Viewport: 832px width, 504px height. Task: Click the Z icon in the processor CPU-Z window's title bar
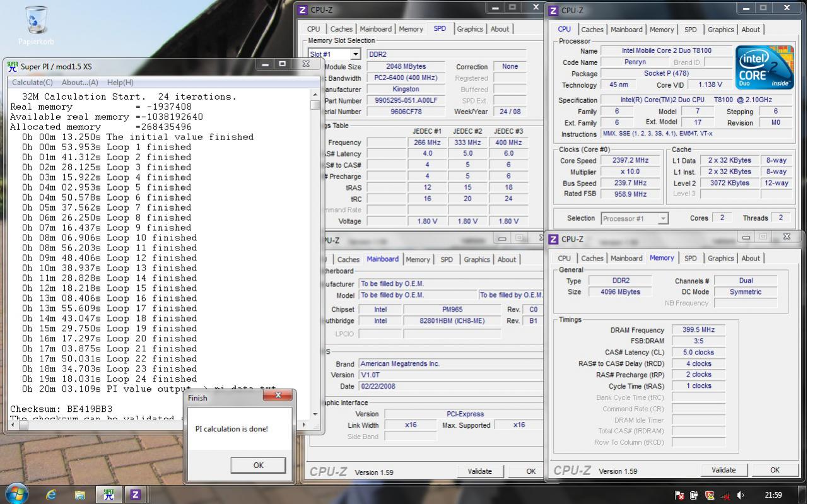[x=553, y=10]
